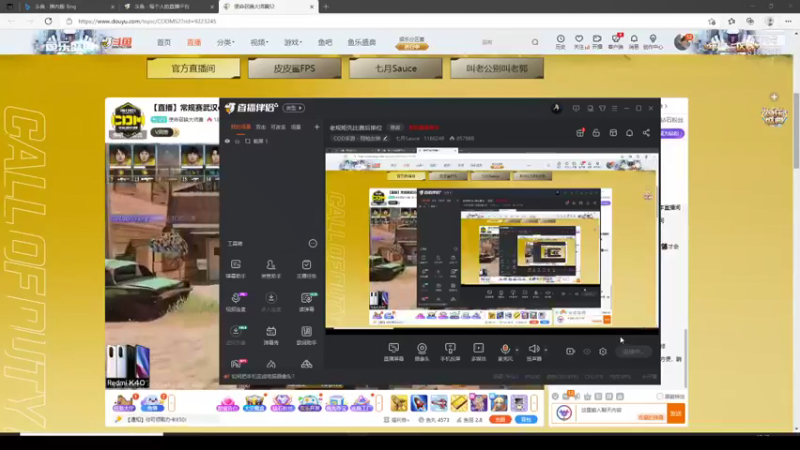This screenshot has width=800, height=450.
Task: Open the speaker dropdown arrow
Action: (x=546, y=350)
